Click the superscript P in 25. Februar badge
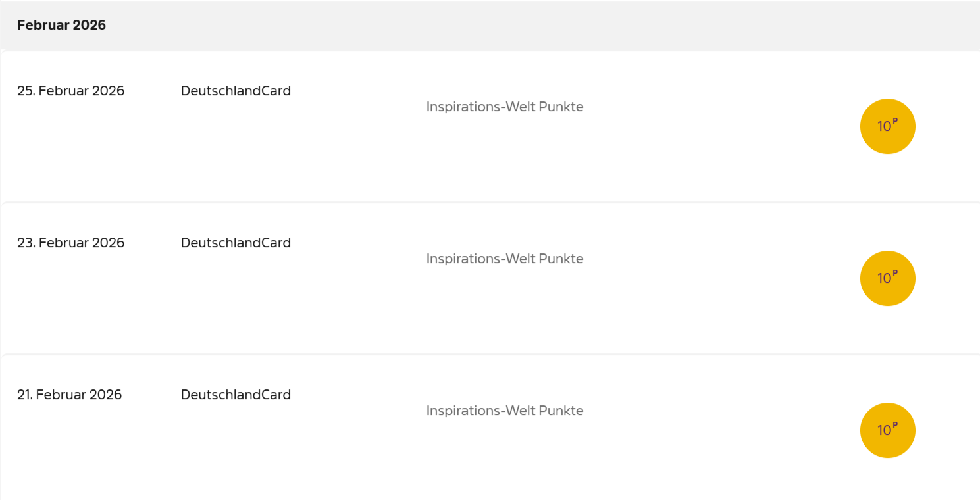Viewport: 980px width, 500px height. pyautogui.click(x=895, y=121)
